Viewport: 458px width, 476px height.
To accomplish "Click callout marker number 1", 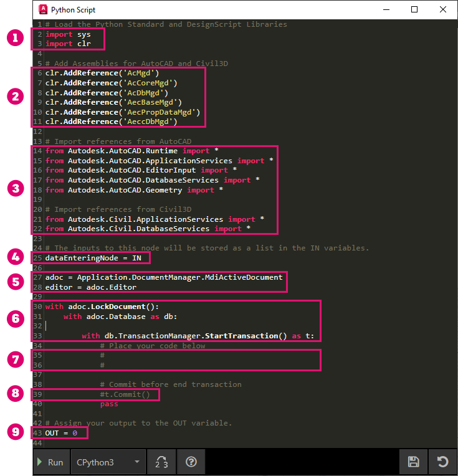I will pyautogui.click(x=15, y=39).
